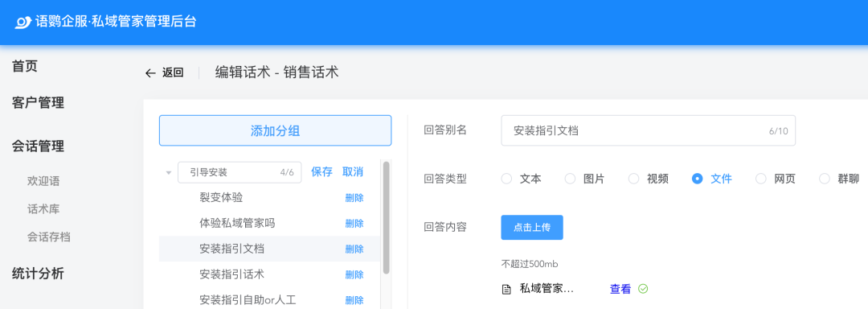Select the 文本 answer type radio
Viewport: 868px width, 309px height.
[506, 179]
